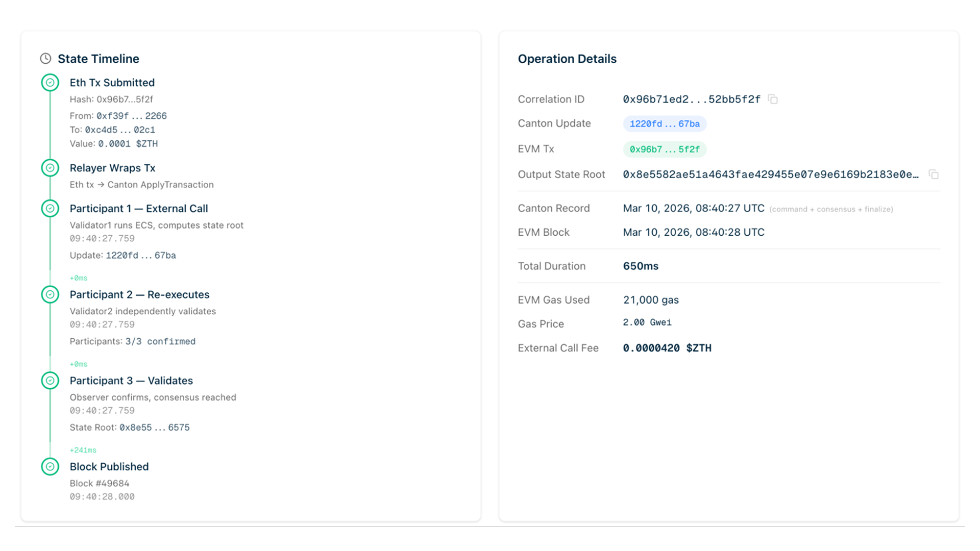980x551 pixels.
Task: Click the From address 0xf39f...2266
Action: tap(131, 116)
